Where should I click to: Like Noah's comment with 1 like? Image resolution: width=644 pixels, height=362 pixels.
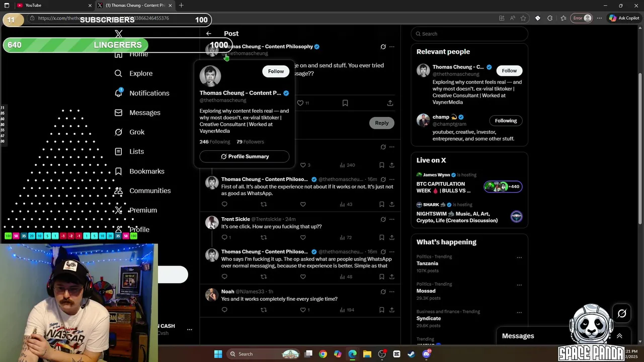click(x=304, y=310)
